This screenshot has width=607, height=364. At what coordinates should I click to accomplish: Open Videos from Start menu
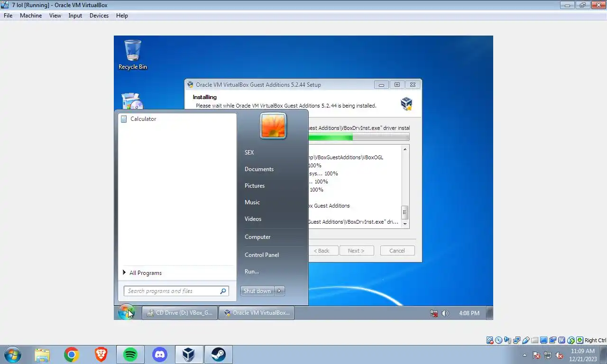pyautogui.click(x=253, y=219)
